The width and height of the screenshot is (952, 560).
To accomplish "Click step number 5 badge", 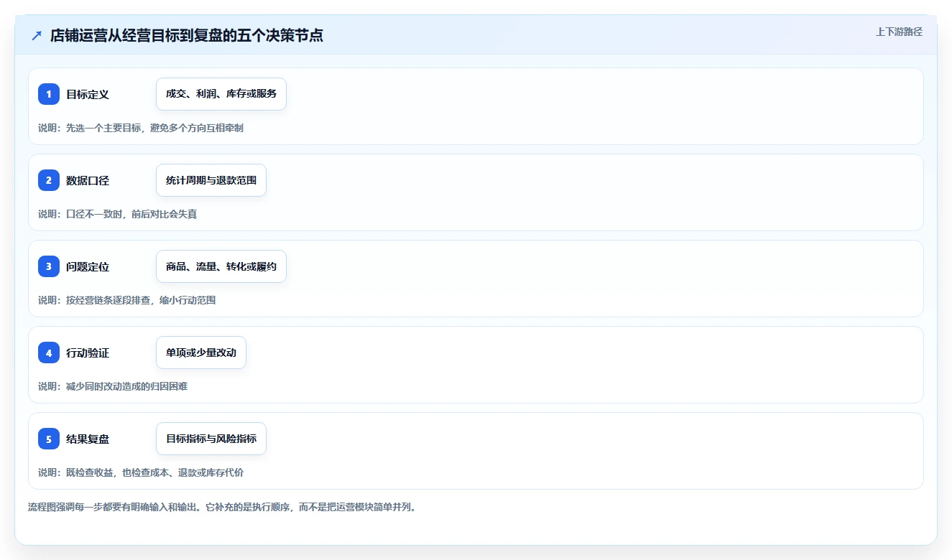I will [x=49, y=439].
